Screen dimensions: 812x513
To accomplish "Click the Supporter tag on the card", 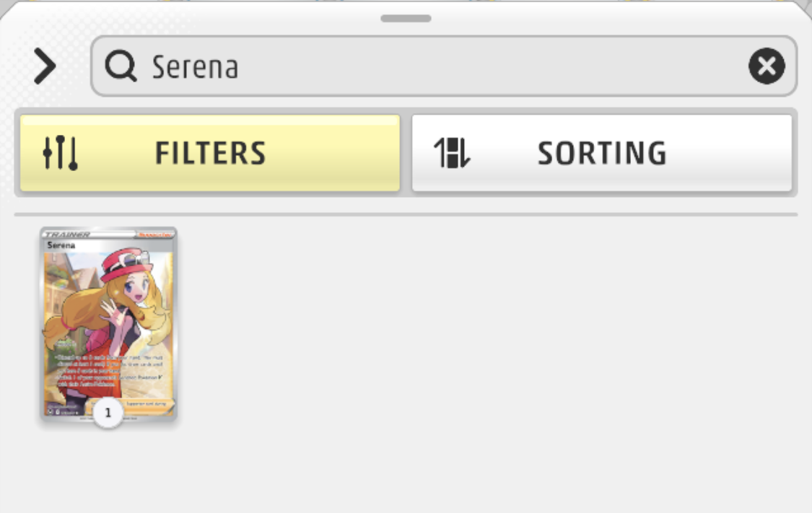I will coord(156,235).
